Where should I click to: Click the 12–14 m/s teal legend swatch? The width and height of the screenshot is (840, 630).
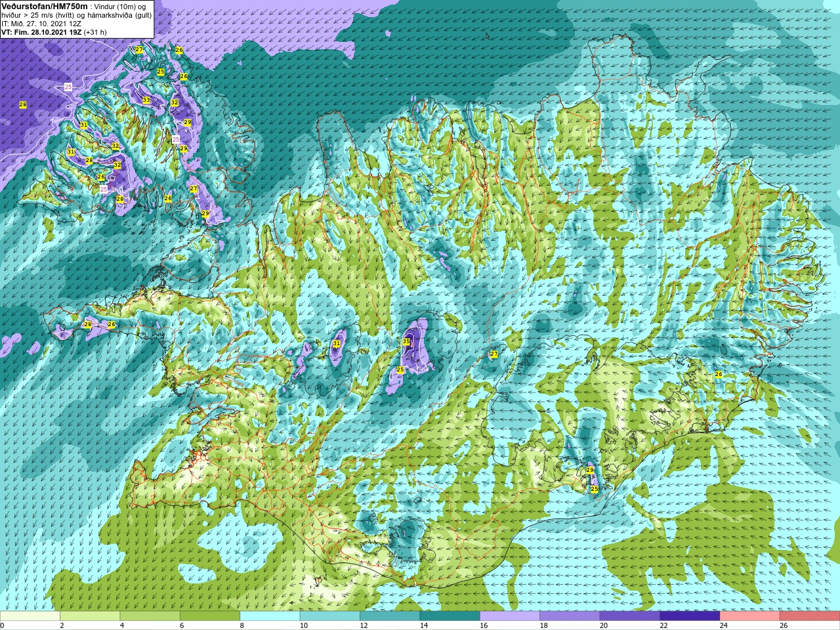click(390, 616)
